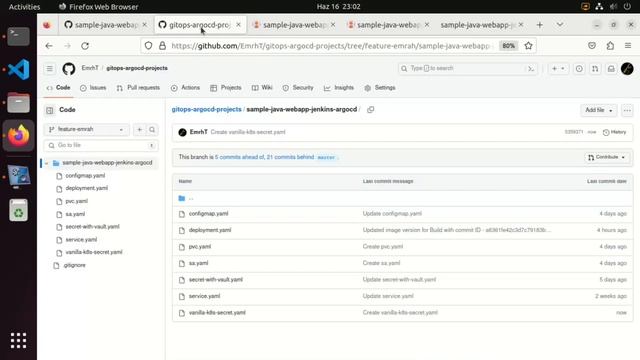Image resolution: width=640 pixels, height=360 pixels.
Task: Open the Security tab
Action: [298, 88]
